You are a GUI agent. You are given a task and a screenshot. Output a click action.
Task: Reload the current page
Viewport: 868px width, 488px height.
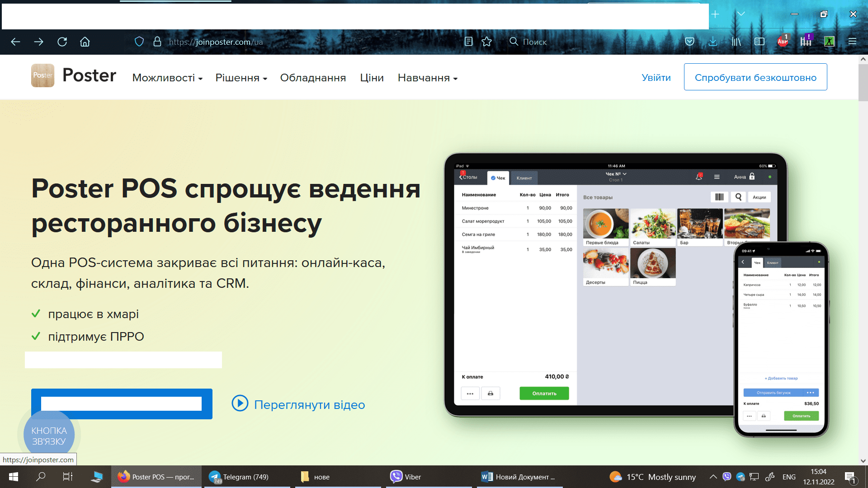coord(62,42)
